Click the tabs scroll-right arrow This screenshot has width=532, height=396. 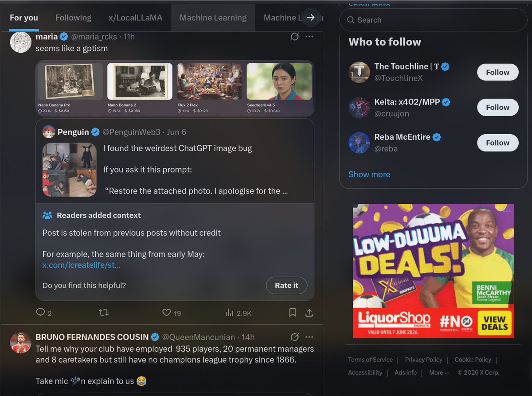[311, 18]
